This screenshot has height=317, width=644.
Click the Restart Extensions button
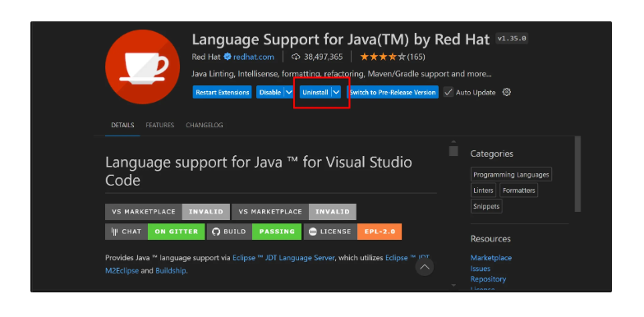222,92
